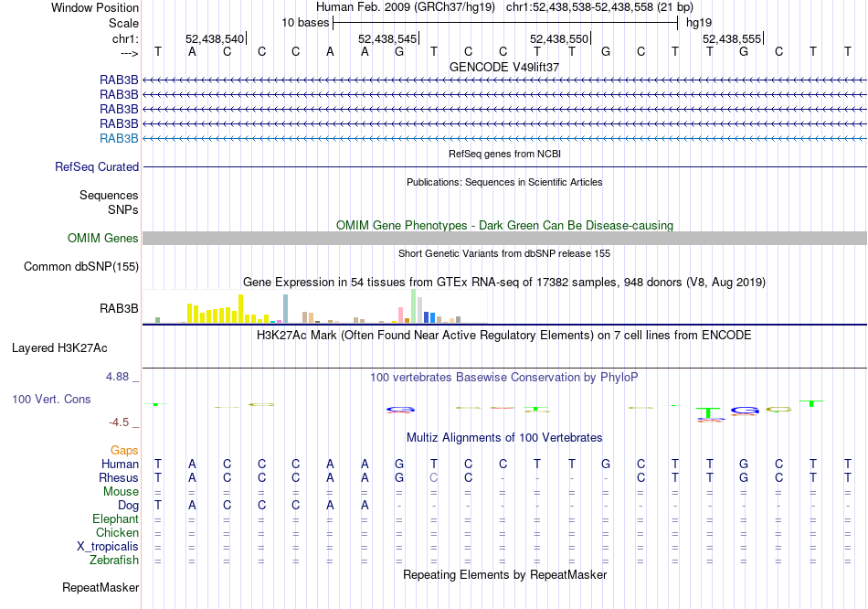Click the Common dbSNP(155) track label
The width and height of the screenshot is (868, 609).
pyautogui.click(x=81, y=266)
